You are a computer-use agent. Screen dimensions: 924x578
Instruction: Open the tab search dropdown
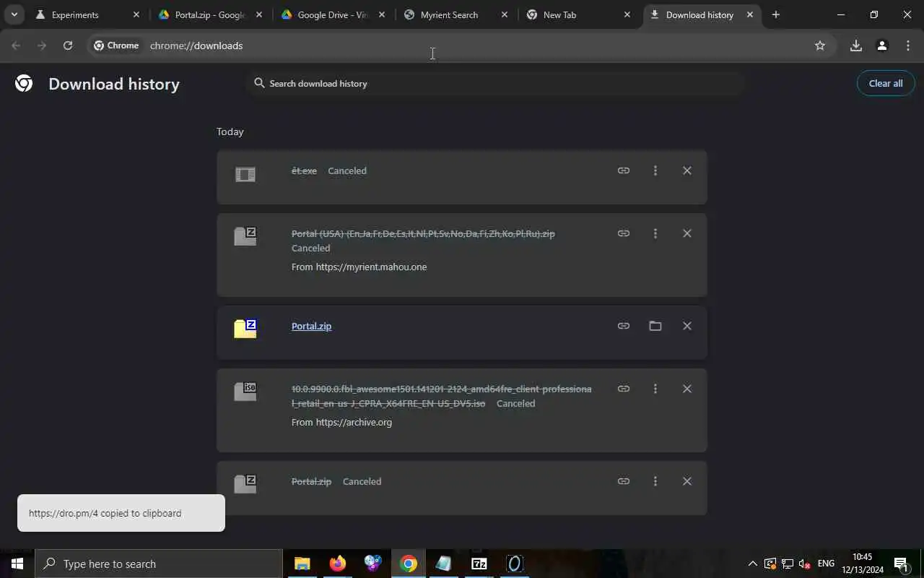pos(14,14)
